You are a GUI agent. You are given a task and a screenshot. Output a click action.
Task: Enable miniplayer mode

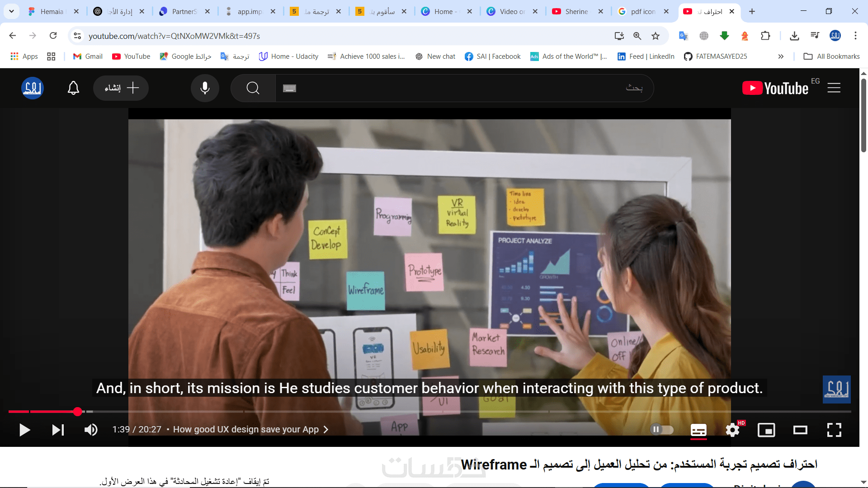766,430
